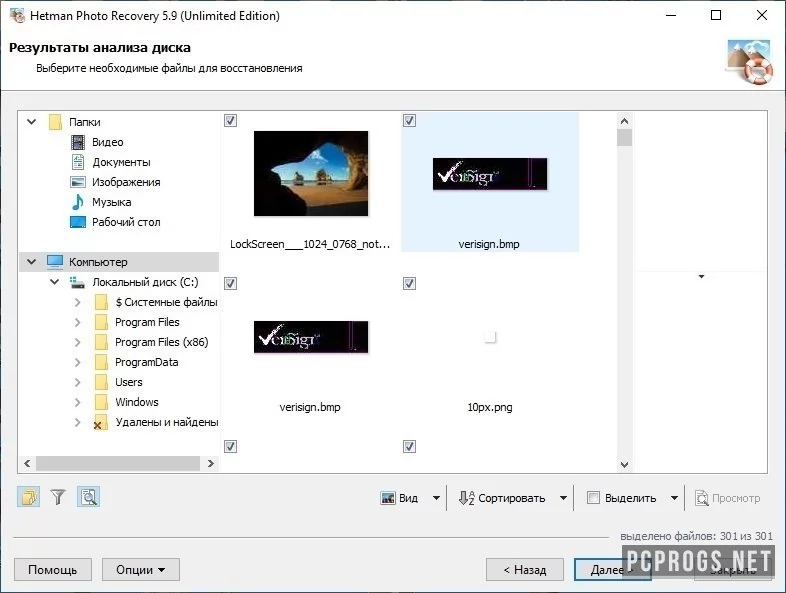The height and width of the screenshot is (593, 786).
Task: Select the LockScreen image thumbnail
Action: click(311, 173)
